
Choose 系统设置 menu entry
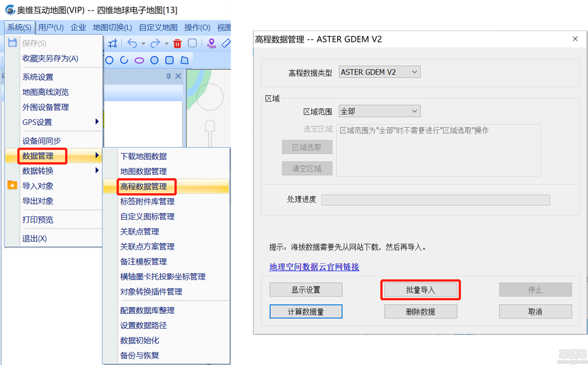[x=53, y=77]
